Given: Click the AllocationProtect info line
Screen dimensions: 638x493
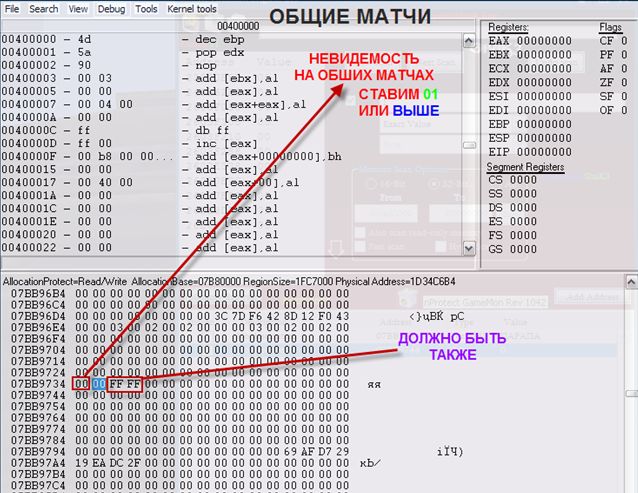Looking at the screenshot, I should (229, 281).
